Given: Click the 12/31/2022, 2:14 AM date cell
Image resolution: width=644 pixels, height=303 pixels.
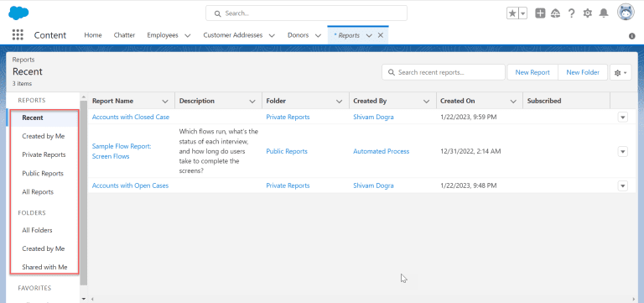Looking at the screenshot, I should (x=470, y=151).
